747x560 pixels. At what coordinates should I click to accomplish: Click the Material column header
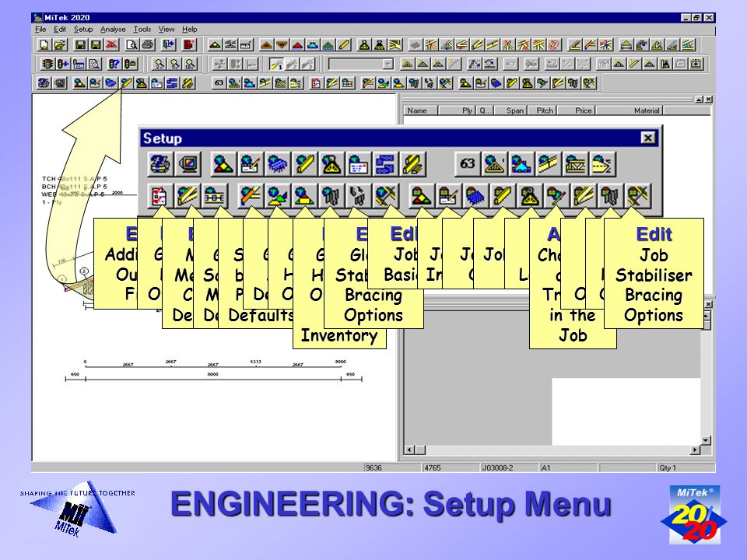click(630, 110)
